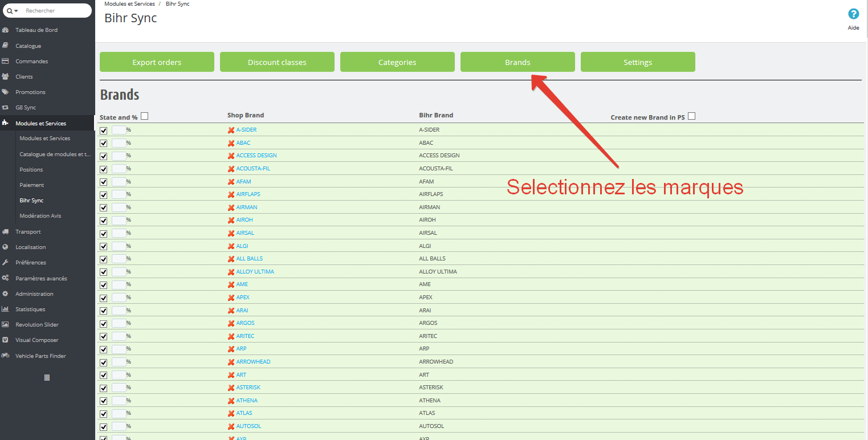Screen dimensions: 868x440
Task: Click the percent input for ATLAS row
Action: (x=119, y=413)
